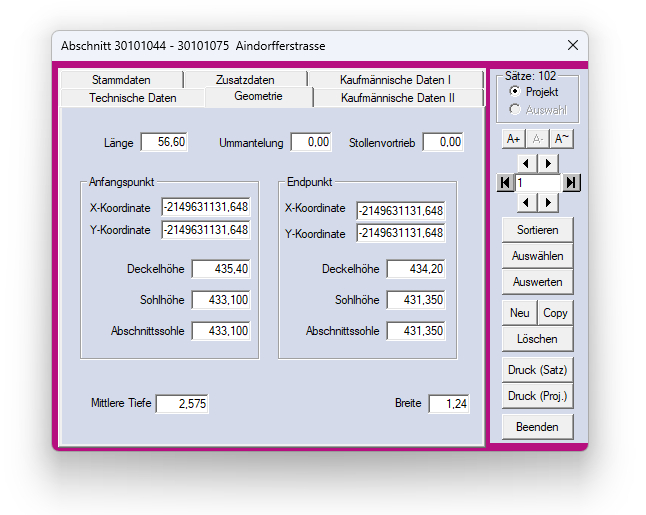Click right arrow below the record number field
The height and width of the screenshot is (515, 646).
pos(548,203)
